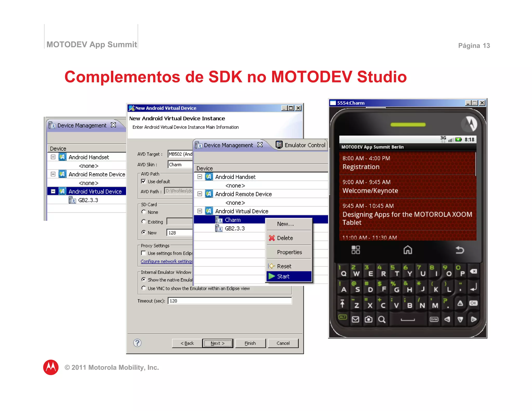Click the emulator Menu grid key
Viewport: 532px width, 411px height.
coord(356,250)
